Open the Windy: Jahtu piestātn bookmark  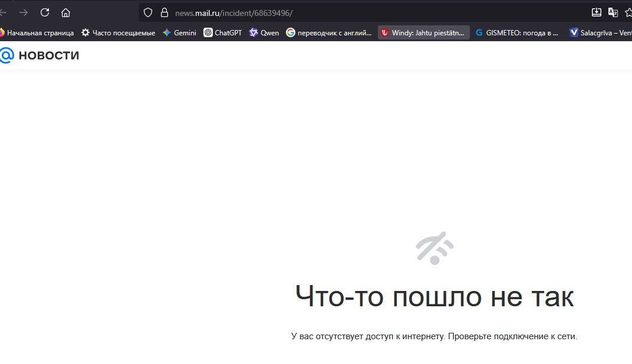(x=424, y=32)
